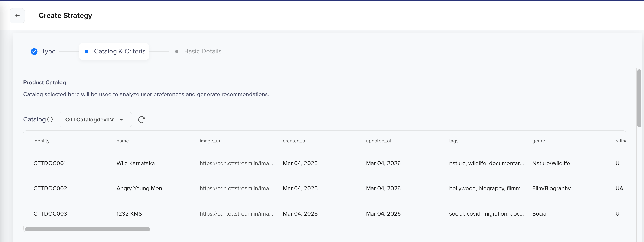
Task: Click the image_url column header
Action: point(211,141)
